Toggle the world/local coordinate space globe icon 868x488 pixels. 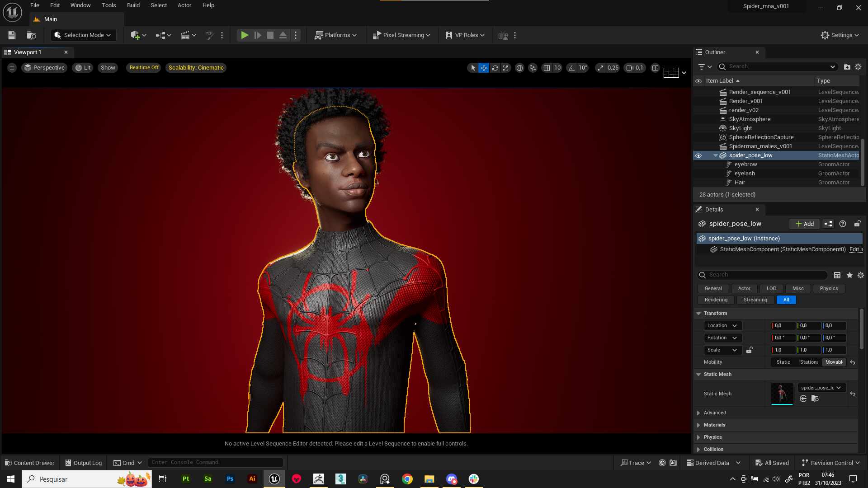(x=520, y=68)
